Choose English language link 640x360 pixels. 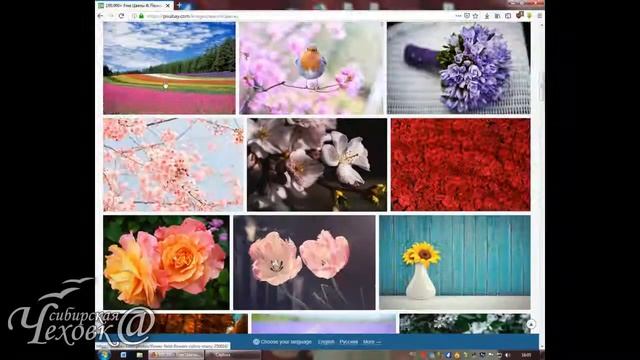coord(326,342)
